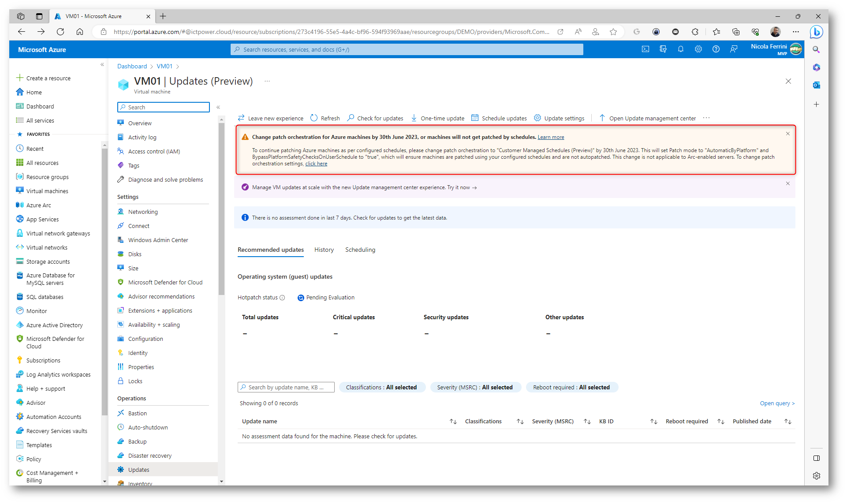Open Cloud Shell icon in Azure header
Image resolution: width=847 pixels, height=504 pixels.
click(x=646, y=49)
